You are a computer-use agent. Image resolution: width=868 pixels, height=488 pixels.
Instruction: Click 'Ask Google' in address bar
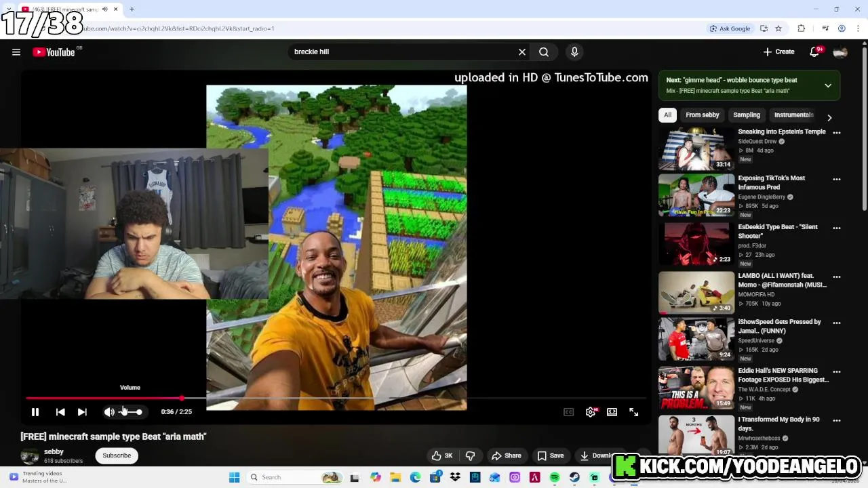pyautogui.click(x=730, y=28)
